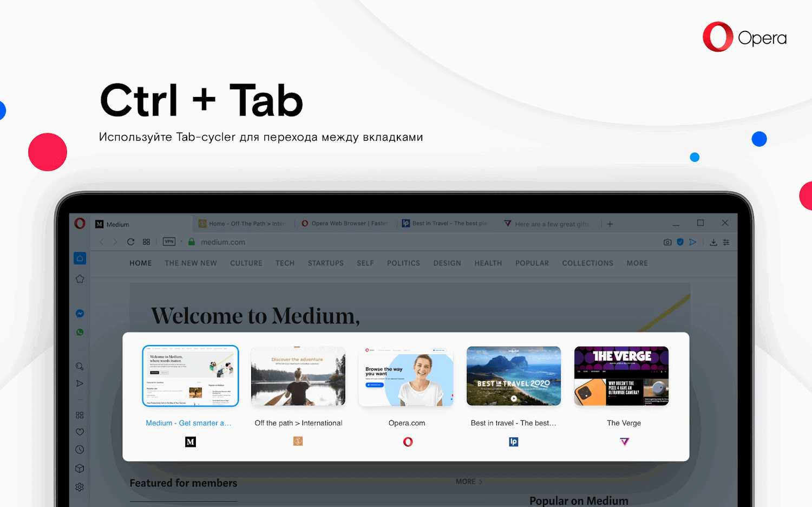Image resolution: width=812 pixels, height=507 pixels.
Task: Expand the MORE item in Medium navigation
Action: click(x=637, y=263)
